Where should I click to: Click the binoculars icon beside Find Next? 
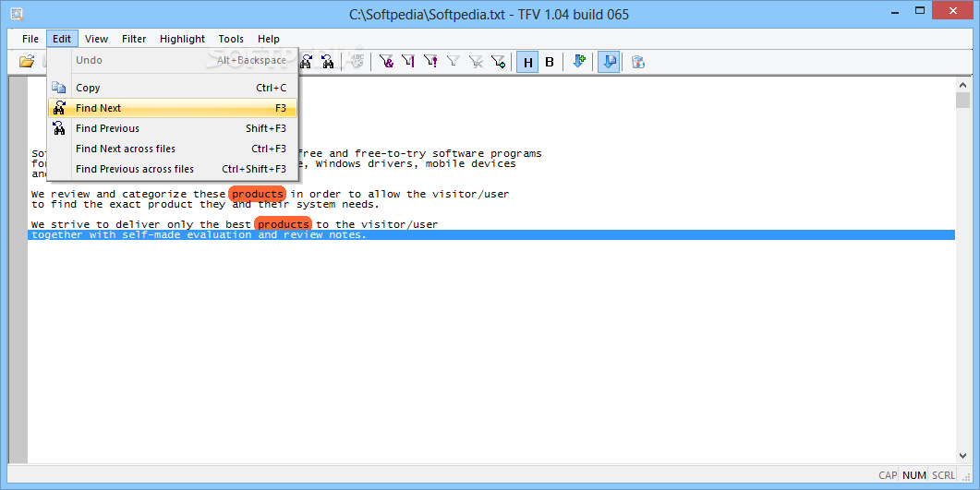click(x=59, y=108)
